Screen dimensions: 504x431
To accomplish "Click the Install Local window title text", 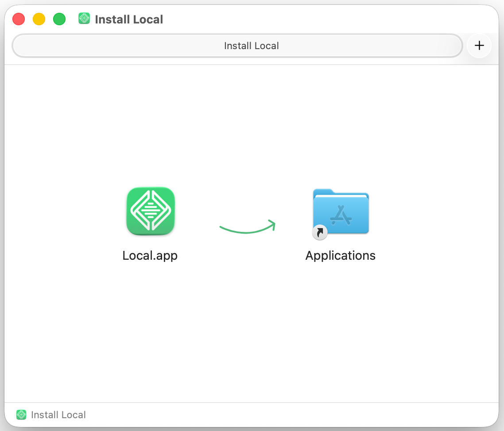I will [x=129, y=19].
